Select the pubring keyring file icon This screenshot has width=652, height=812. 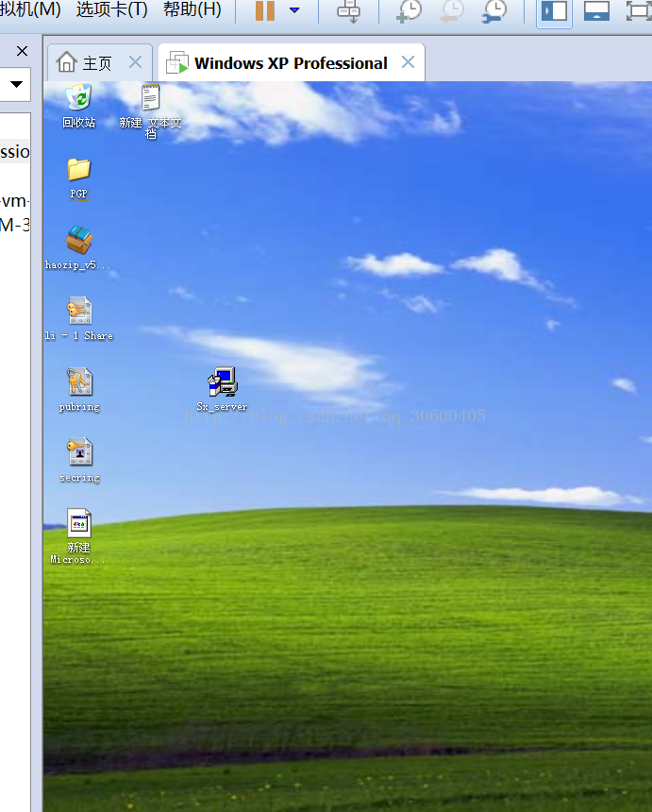pos(78,383)
